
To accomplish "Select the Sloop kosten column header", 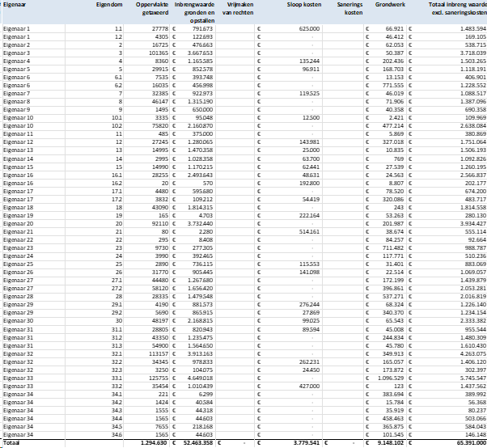I will [x=288, y=12].
